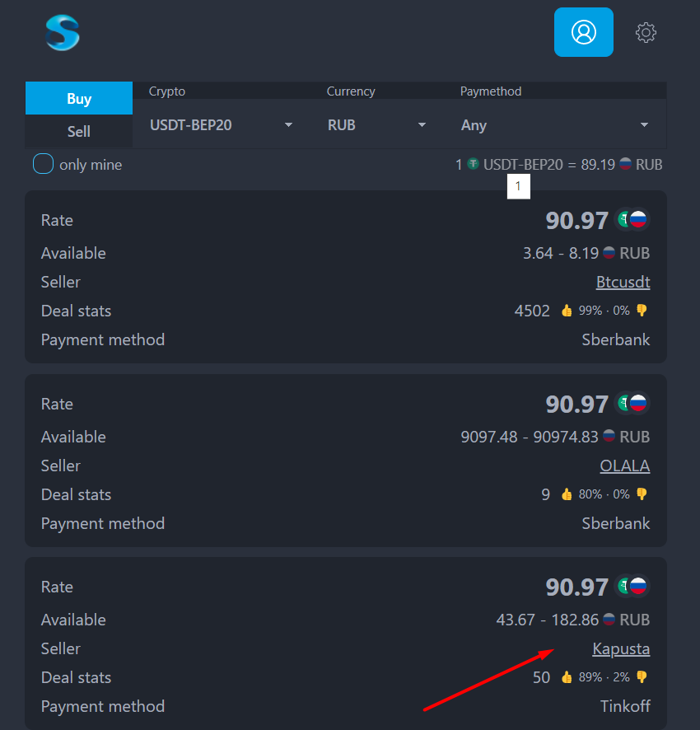The width and height of the screenshot is (700, 730).
Task: Click thumbs down icon in Kapusta offer
Action: (x=642, y=677)
